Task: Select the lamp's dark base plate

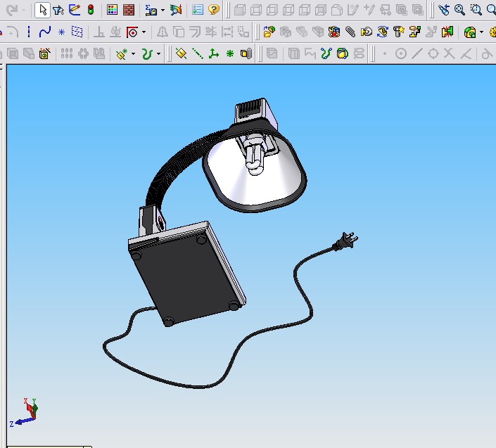Action: [x=186, y=279]
